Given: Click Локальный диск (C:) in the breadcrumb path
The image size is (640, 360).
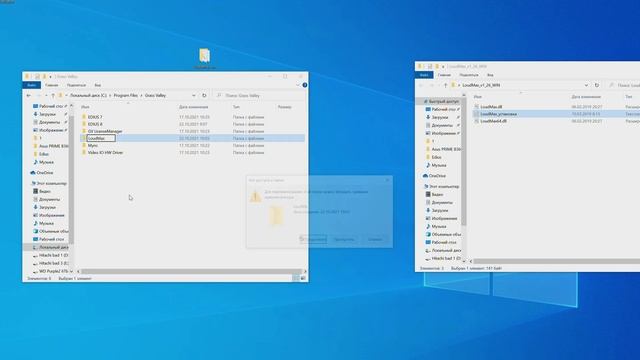Looking at the screenshot, I should (x=88, y=96).
